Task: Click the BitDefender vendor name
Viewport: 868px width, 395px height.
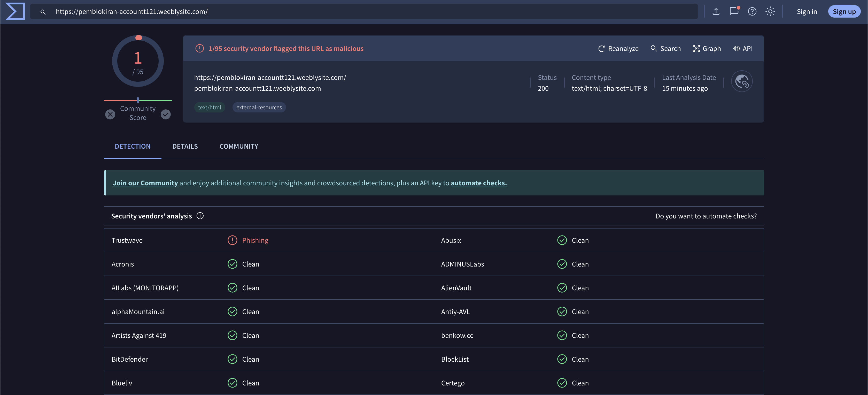Action: (x=130, y=359)
